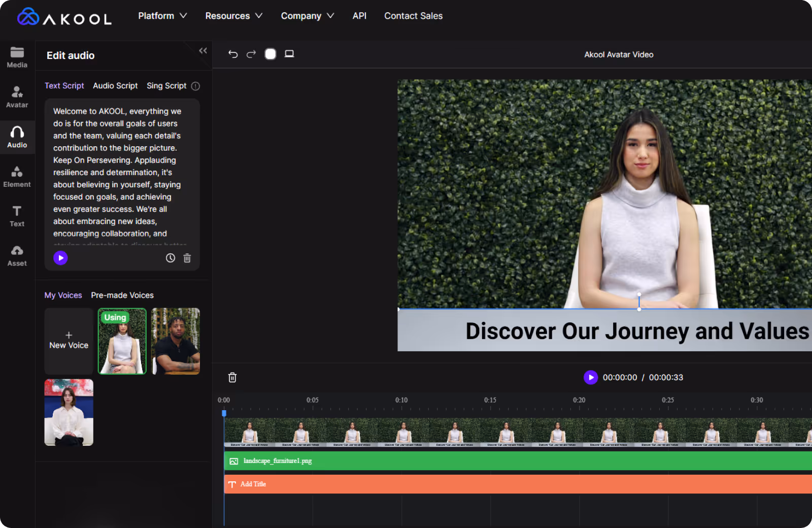Image resolution: width=812 pixels, height=528 pixels.
Task: Switch to the Sing Script tab
Action: coord(166,86)
